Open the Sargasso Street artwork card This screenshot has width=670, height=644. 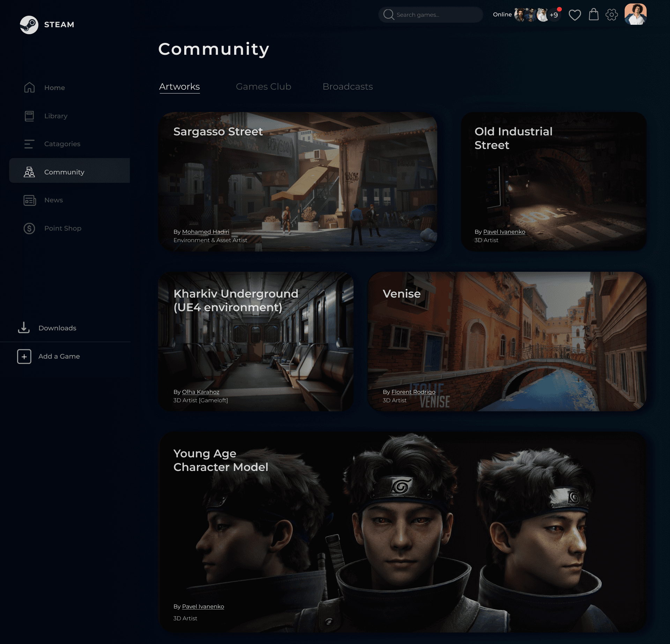coord(298,182)
